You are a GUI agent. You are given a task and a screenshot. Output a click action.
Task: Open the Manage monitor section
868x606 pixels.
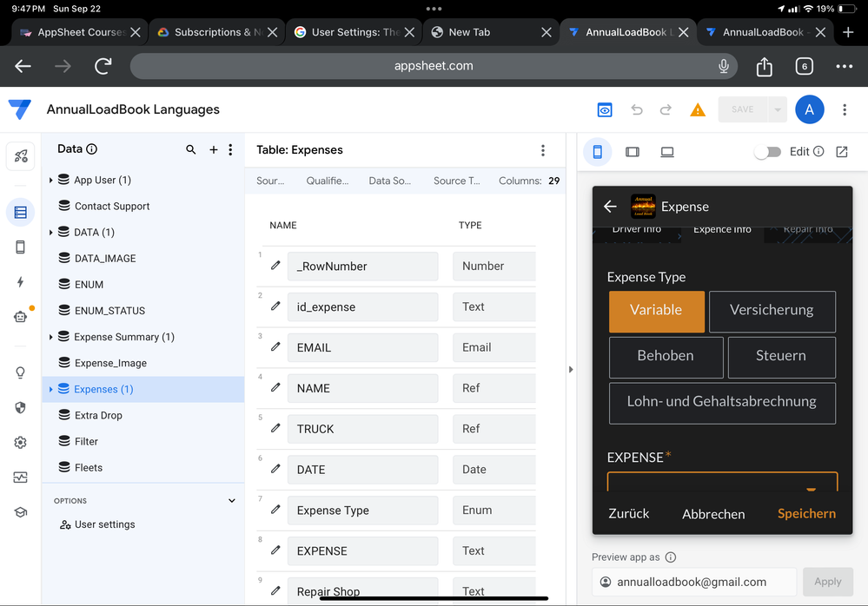[21, 478]
